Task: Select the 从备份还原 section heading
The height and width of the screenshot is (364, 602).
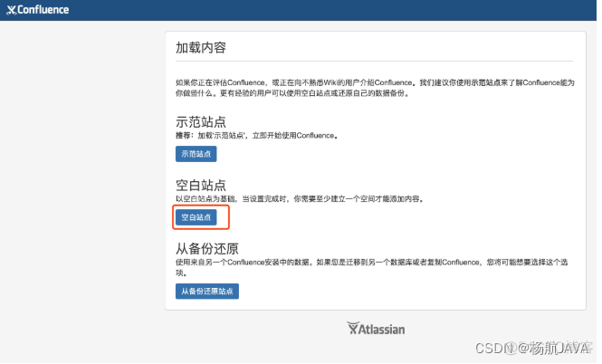Action: pos(207,248)
